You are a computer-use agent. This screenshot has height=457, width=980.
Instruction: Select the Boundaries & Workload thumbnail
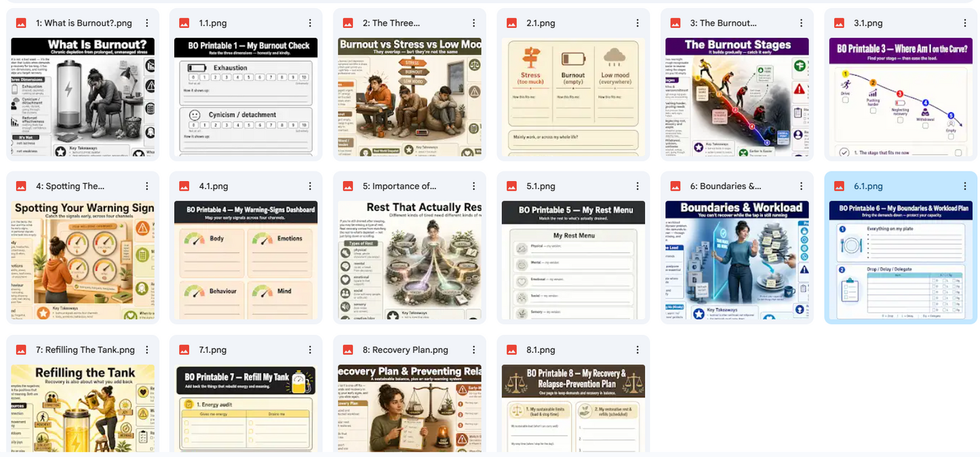737,260
